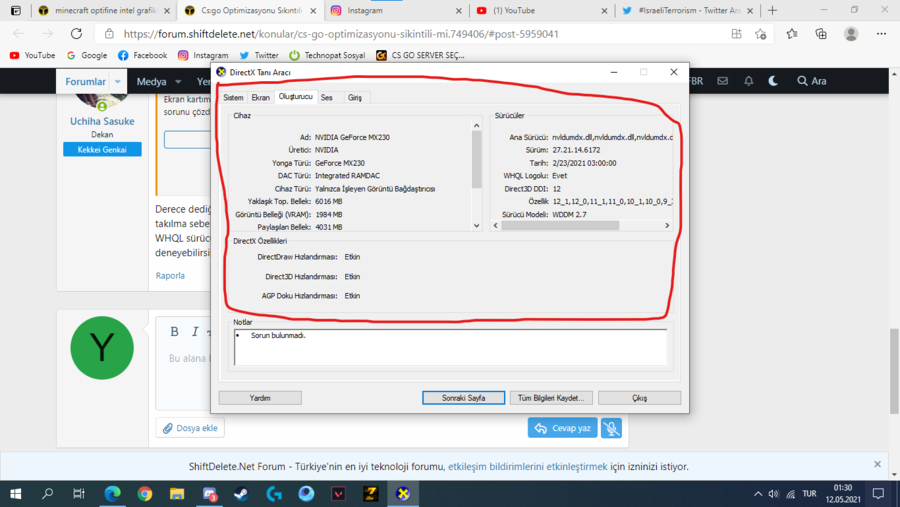Open the Instagram bookmark
Image resolution: width=900 pixels, height=507 pixels.
click(x=203, y=55)
